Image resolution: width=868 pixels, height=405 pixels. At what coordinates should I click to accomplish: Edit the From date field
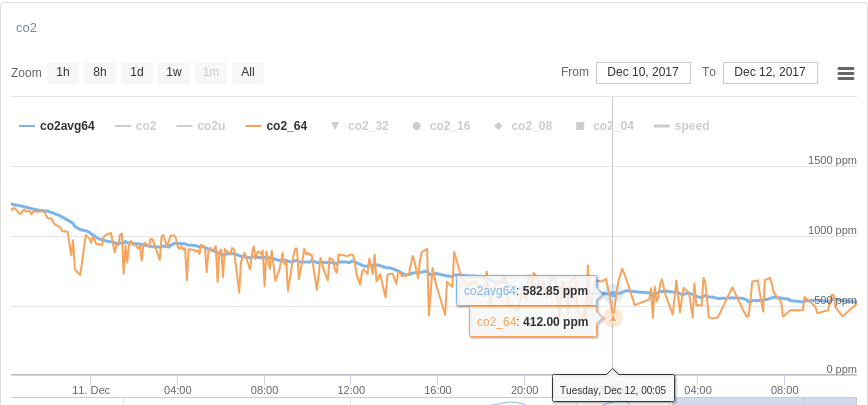pos(637,72)
